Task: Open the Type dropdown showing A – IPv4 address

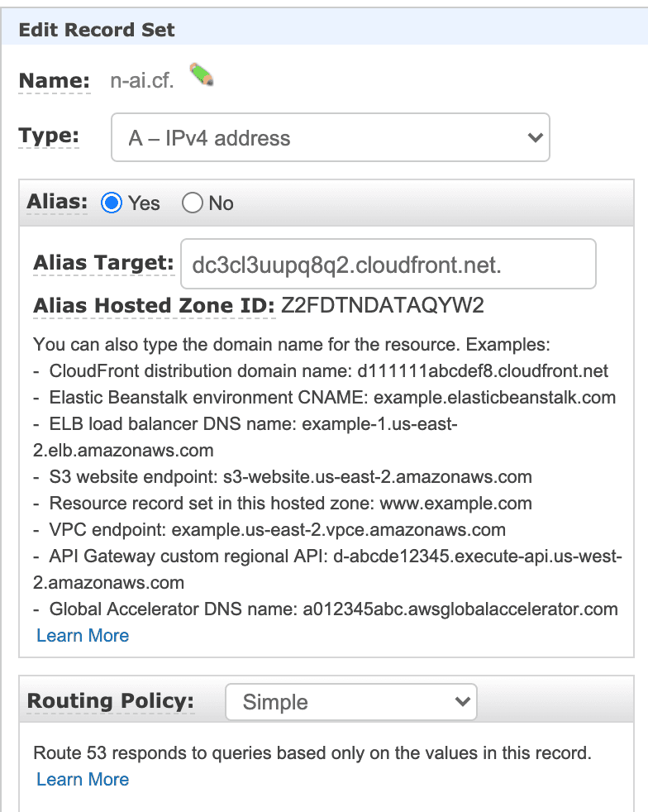Action: [331, 137]
